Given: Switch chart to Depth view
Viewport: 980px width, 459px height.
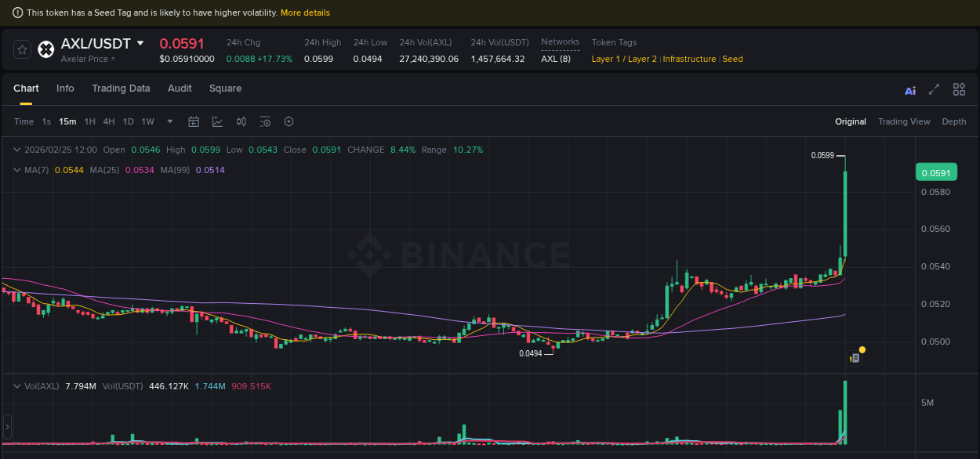Looking at the screenshot, I should pyautogui.click(x=954, y=121).
